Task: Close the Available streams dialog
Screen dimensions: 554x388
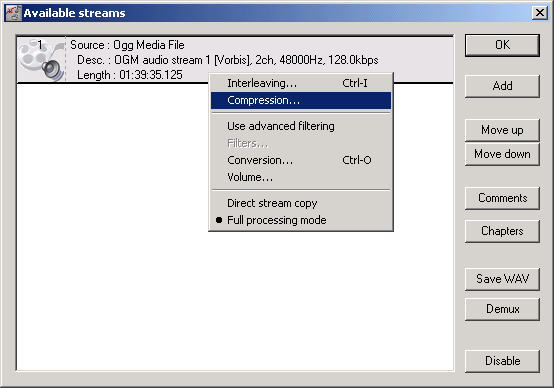Action: point(540,13)
